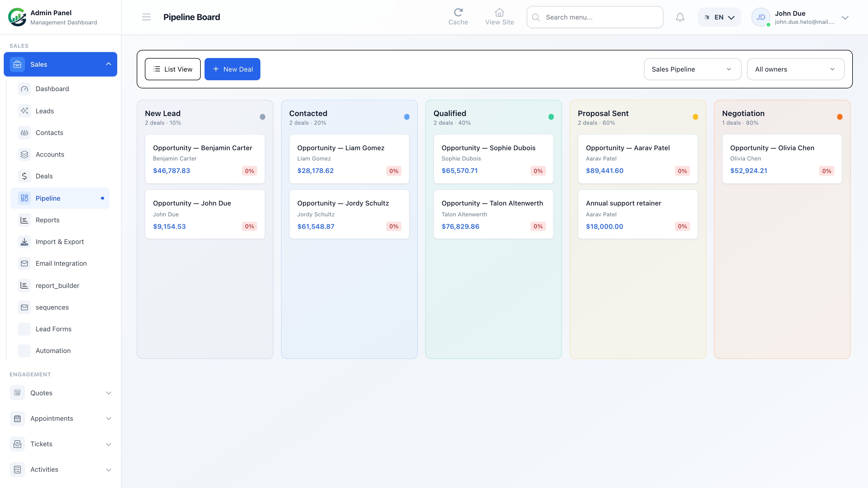Open notifications bell icon
The image size is (868, 488).
pyautogui.click(x=680, y=17)
